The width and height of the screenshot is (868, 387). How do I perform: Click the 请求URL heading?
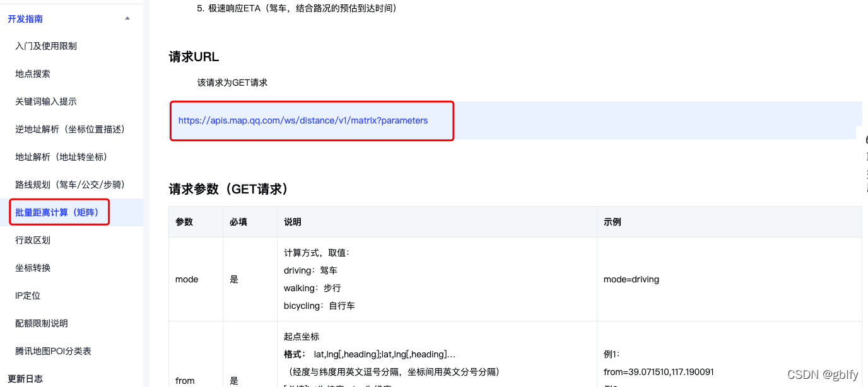pyautogui.click(x=194, y=57)
